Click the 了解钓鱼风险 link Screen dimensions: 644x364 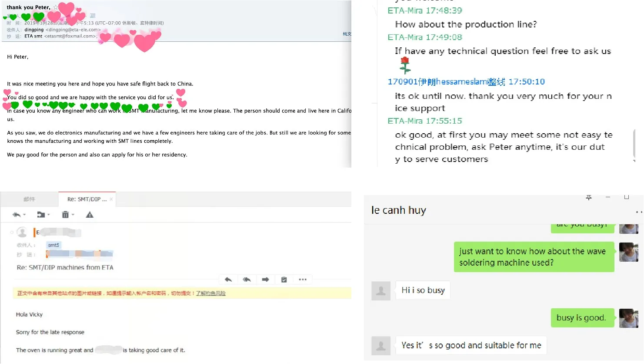(x=210, y=293)
